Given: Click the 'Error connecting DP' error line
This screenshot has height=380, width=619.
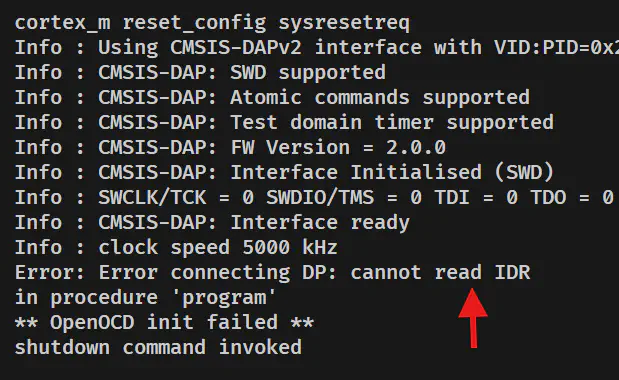Looking at the screenshot, I should tap(272, 273).
